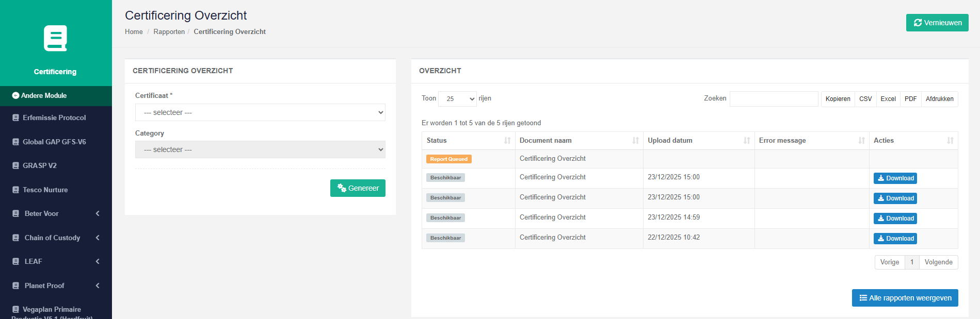980x319 pixels.
Task: Click the Volgende pagination button
Action: [938, 262]
